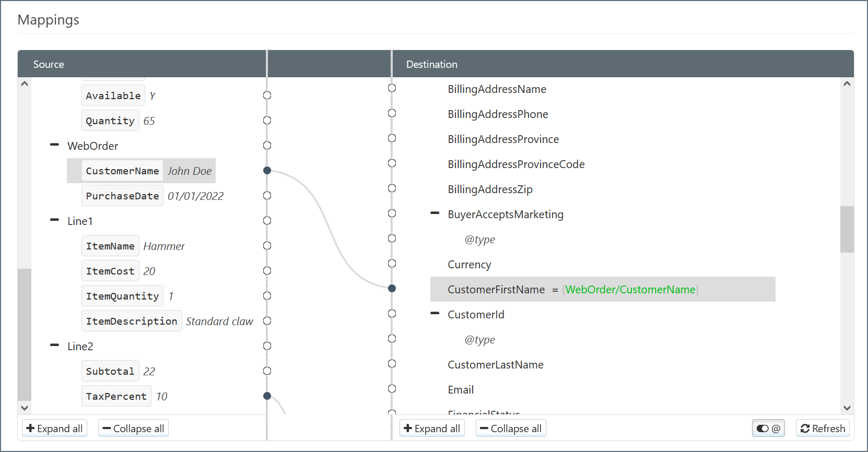Click the TaxPercent source connector dot
Viewport: 868px width, 452px height.
267,396
